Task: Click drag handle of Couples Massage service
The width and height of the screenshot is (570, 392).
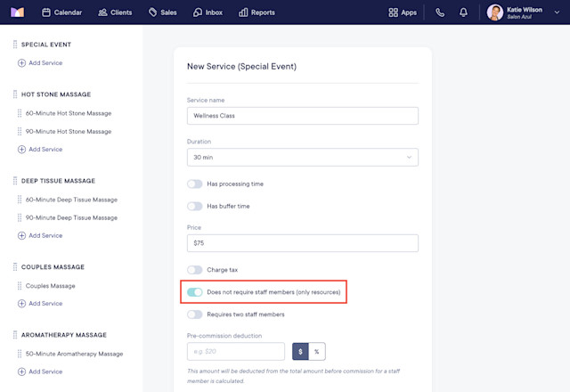Action: (x=20, y=286)
